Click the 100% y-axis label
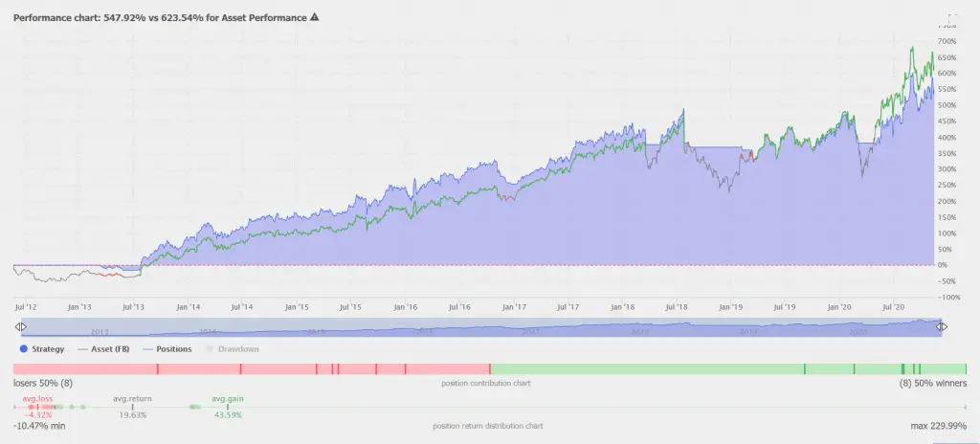Viewport: 980px width, 444px height. [948, 233]
